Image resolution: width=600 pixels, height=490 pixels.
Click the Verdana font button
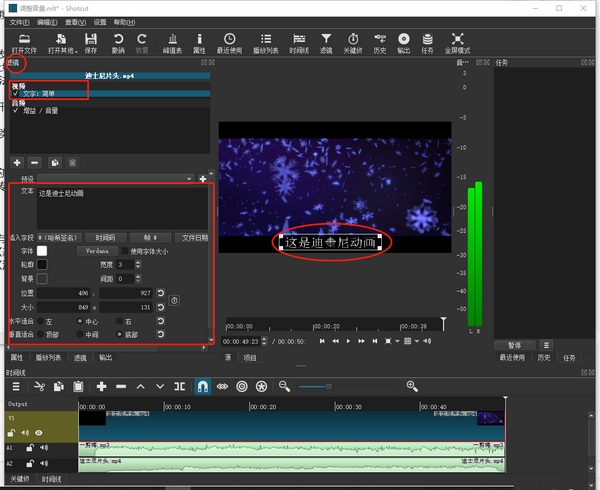(x=96, y=251)
